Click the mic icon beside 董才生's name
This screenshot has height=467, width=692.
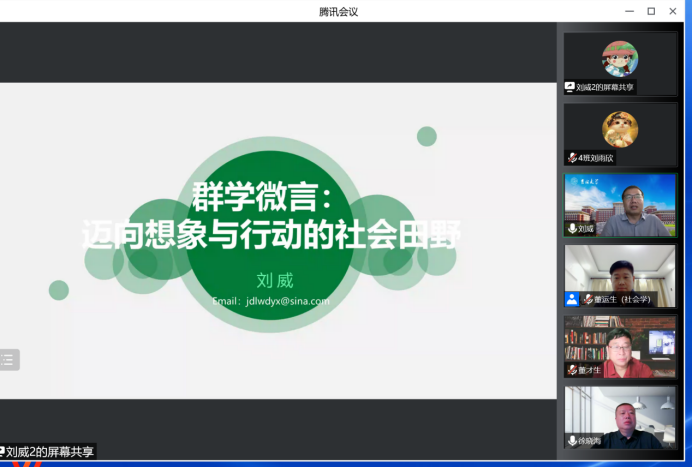(572, 370)
